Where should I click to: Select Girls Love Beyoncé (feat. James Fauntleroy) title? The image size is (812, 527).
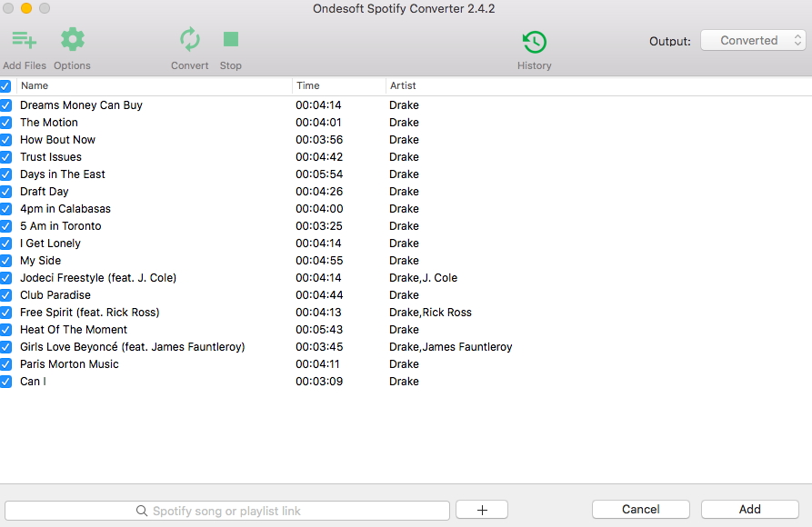(133, 347)
